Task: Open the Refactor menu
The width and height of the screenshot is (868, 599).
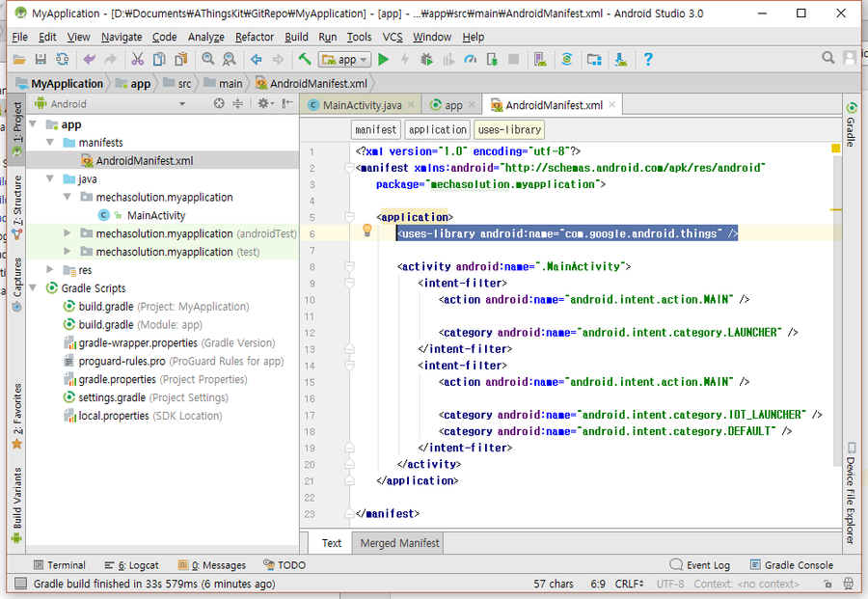Action: [x=254, y=37]
